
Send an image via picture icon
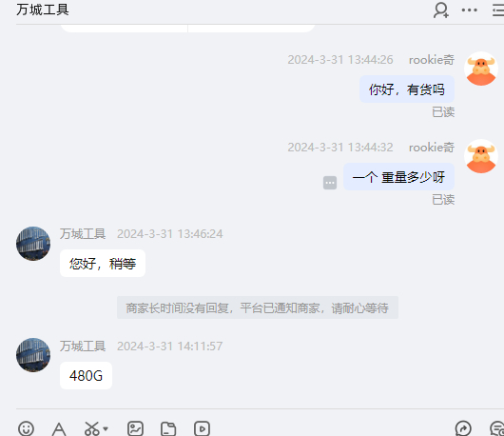point(135,428)
